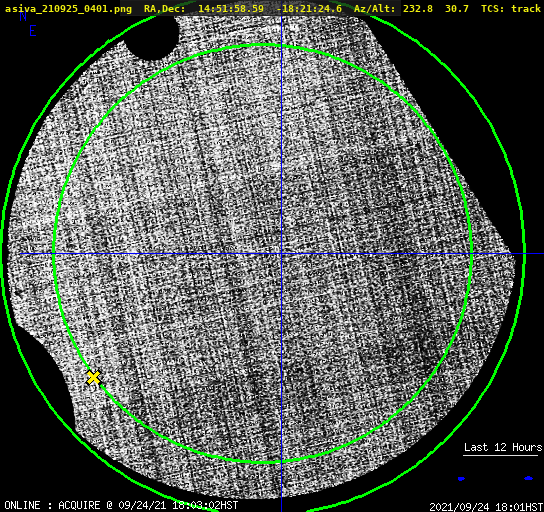Click the right blue marker under Last 12 Hours
This screenshot has height=512, width=544.
[x=528, y=478]
